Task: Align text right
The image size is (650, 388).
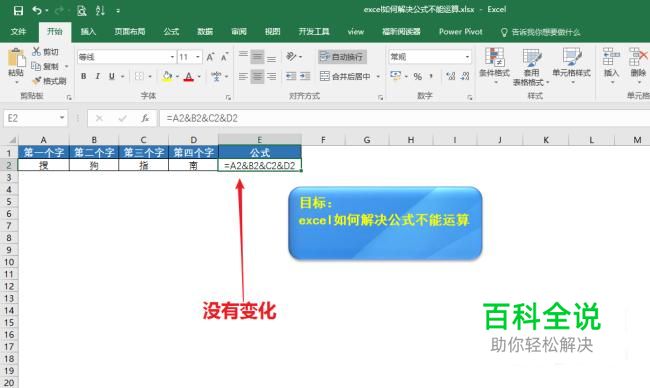Action: pyautogui.click(x=272, y=76)
